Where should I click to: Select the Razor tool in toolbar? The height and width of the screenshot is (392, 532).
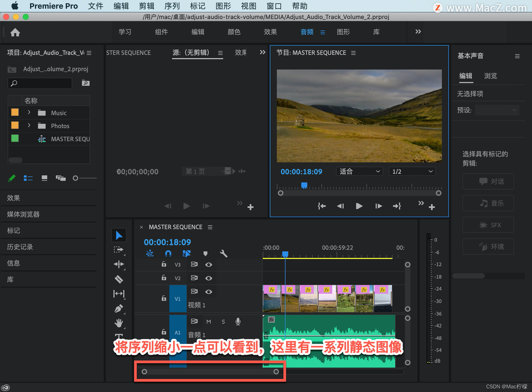coord(119,279)
